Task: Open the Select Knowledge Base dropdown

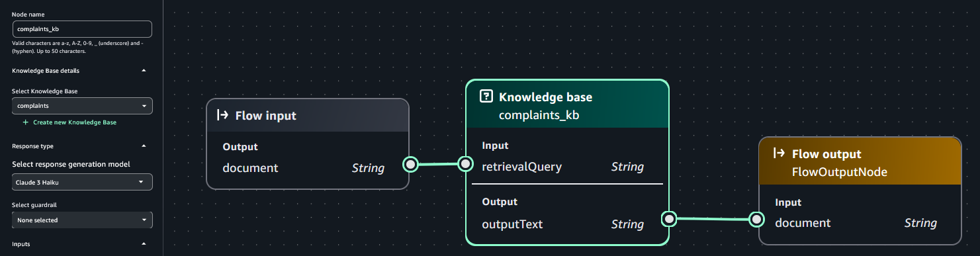Action: pyautogui.click(x=82, y=106)
